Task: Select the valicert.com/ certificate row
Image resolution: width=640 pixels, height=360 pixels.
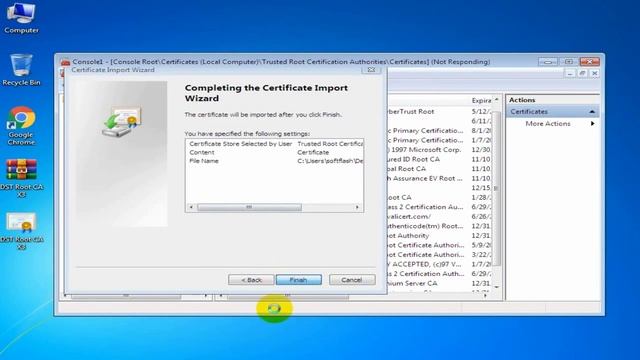Action: [x=439, y=216]
